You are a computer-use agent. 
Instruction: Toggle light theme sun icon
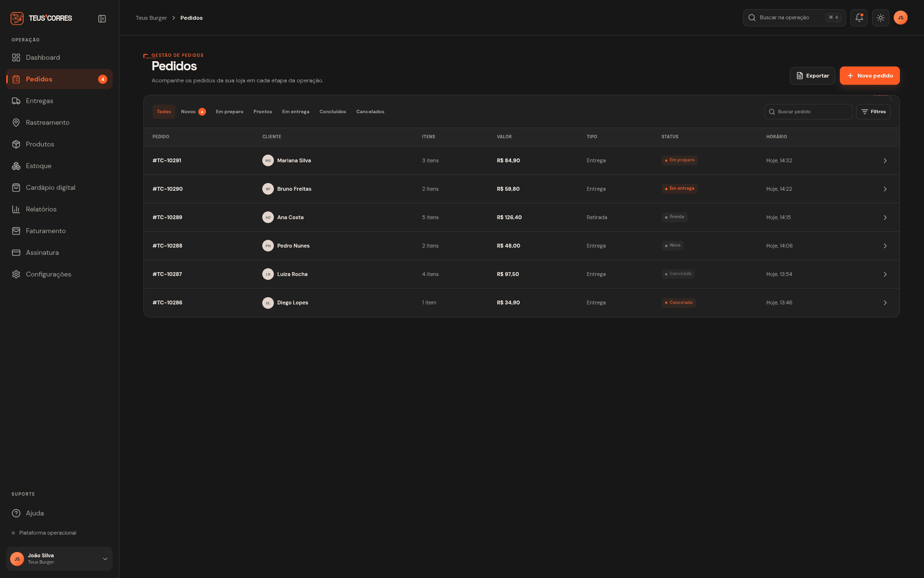pyautogui.click(x=881, y=18)
